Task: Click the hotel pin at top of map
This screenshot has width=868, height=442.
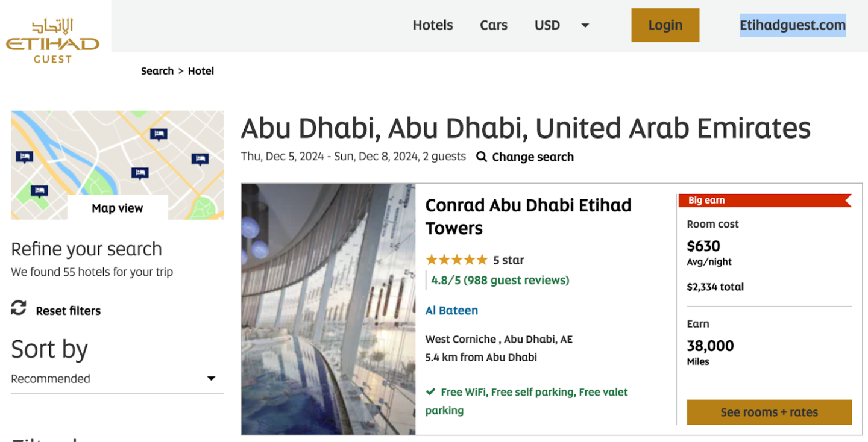Action: click(159, 134)
